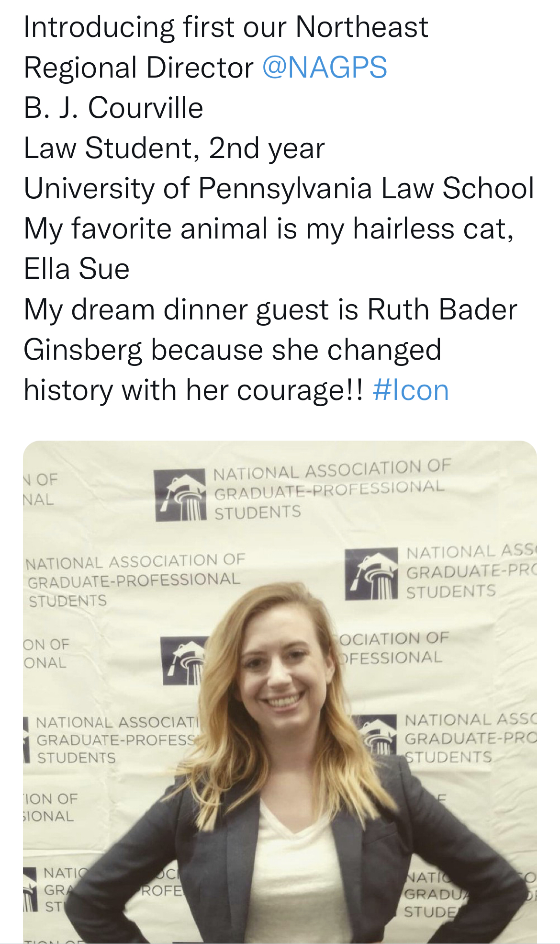Click the 'OCIATION OF' banner text beside her head
560x944 pixels.
tap(393, 638)
